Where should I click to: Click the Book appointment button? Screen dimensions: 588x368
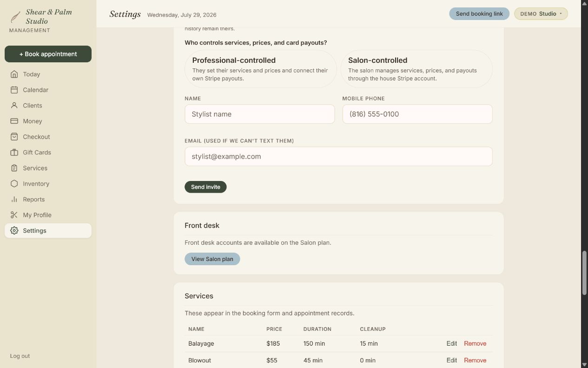pyautogui.click(x=48, y=54)
